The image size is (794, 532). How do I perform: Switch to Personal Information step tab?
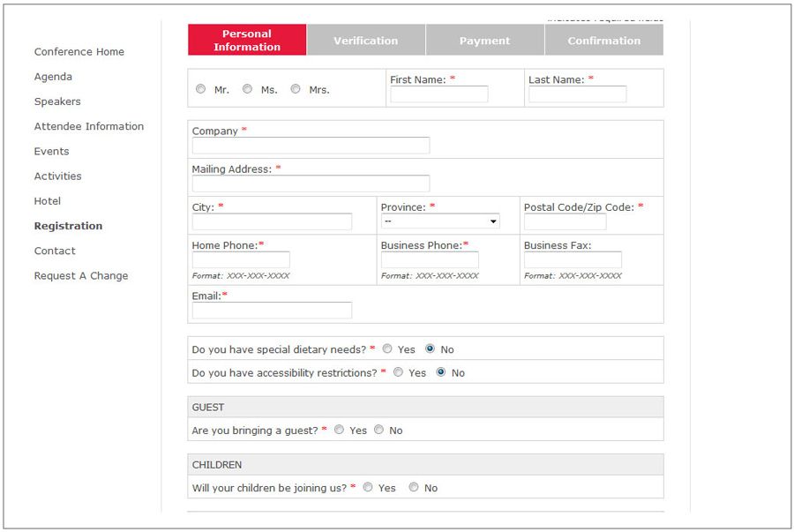click(247, 40)
